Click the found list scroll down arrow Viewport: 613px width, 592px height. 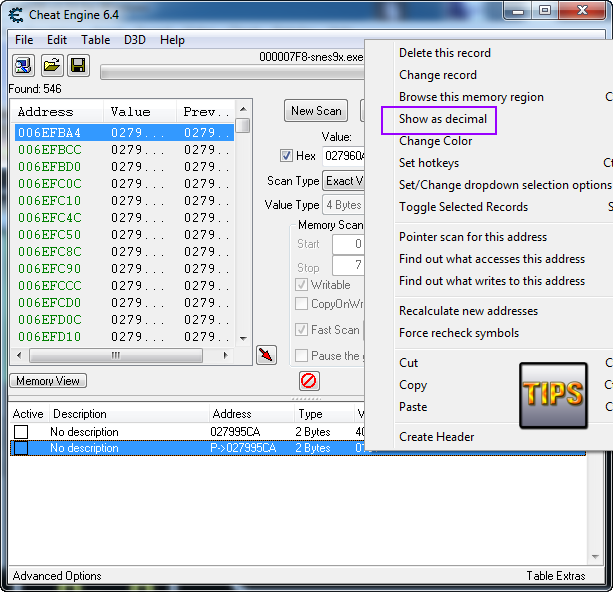point(243,339)
